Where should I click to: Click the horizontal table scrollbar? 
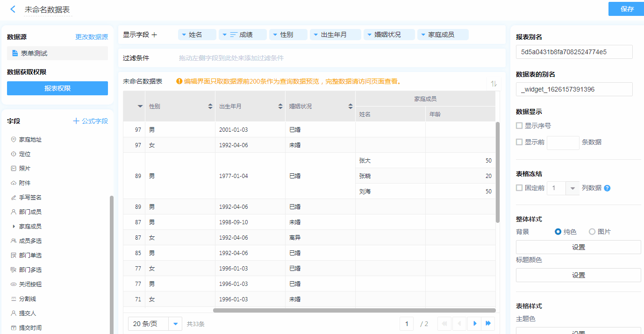[x=354, y=310]
